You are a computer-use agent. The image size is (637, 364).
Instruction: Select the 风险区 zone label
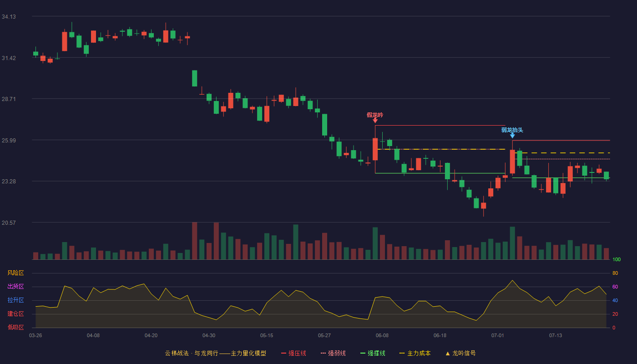[15, 273]
